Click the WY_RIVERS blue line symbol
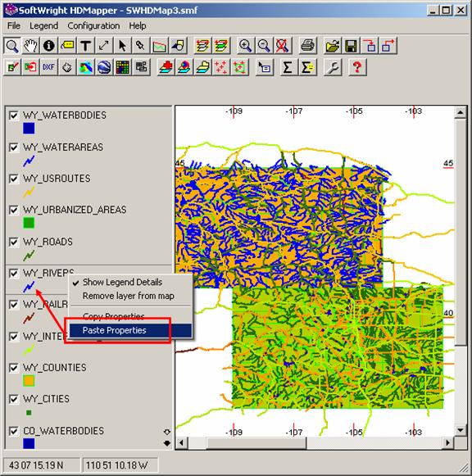This screenshot has height=476, width=472. [29, 287]
